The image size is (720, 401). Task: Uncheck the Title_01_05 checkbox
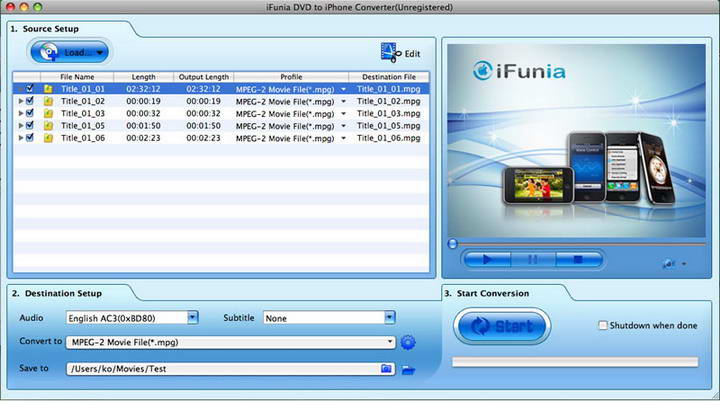coord(30,125)
